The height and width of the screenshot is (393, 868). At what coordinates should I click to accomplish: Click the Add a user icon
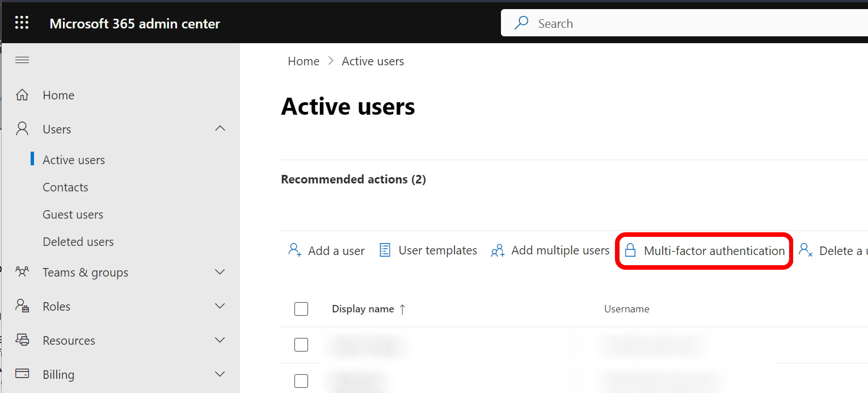tap(295, 250)
